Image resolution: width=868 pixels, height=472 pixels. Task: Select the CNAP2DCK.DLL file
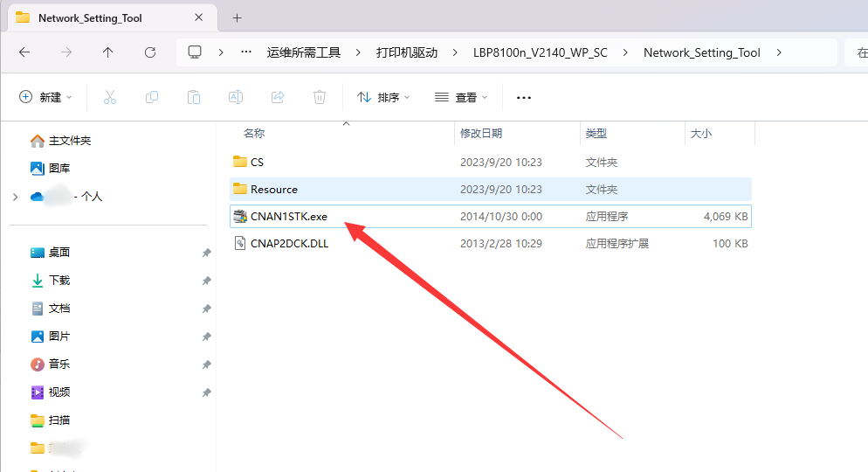tap(491, 243)
